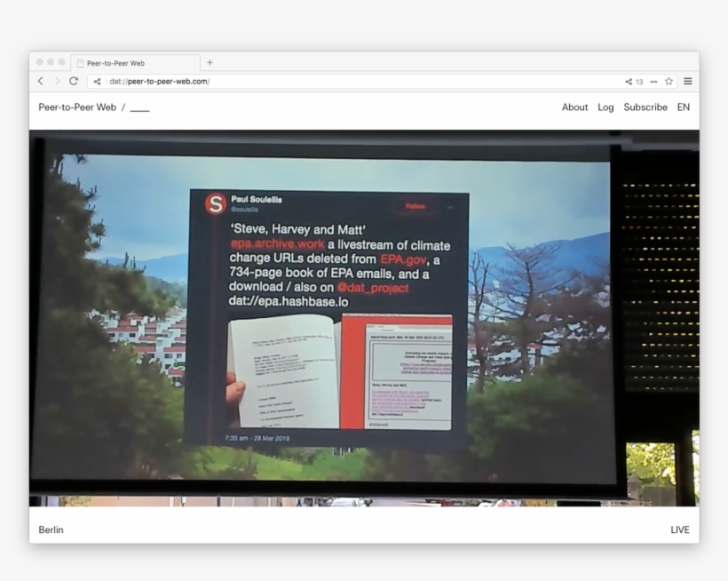Reload the page with the refresh icon
Image resolution: width=728 pixels, height=581 pixels.
point(74,81)
